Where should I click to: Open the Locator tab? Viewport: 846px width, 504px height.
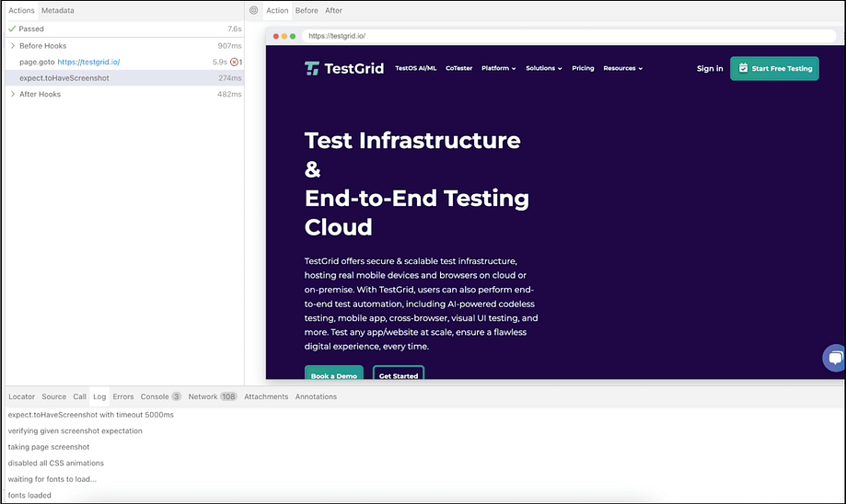pos(21,396)
